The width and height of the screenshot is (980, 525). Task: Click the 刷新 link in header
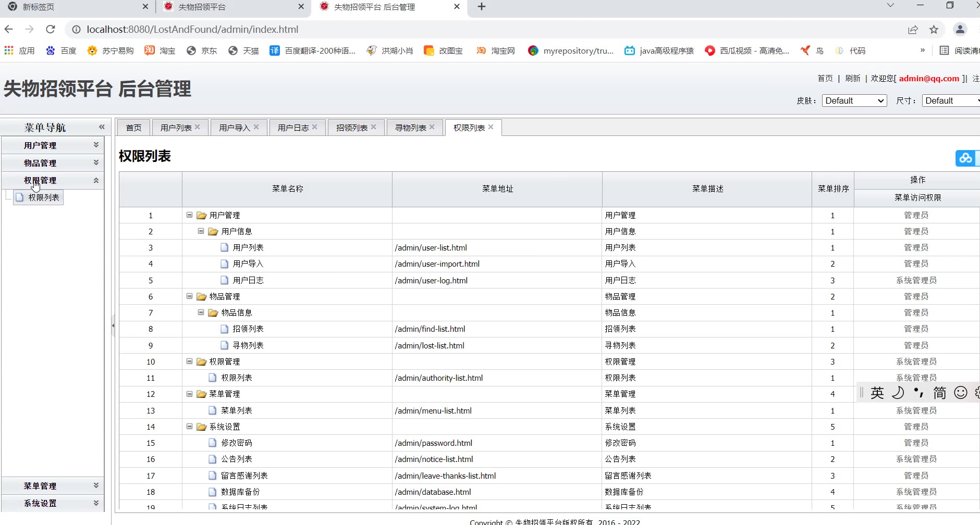click(x=852, y=78)
